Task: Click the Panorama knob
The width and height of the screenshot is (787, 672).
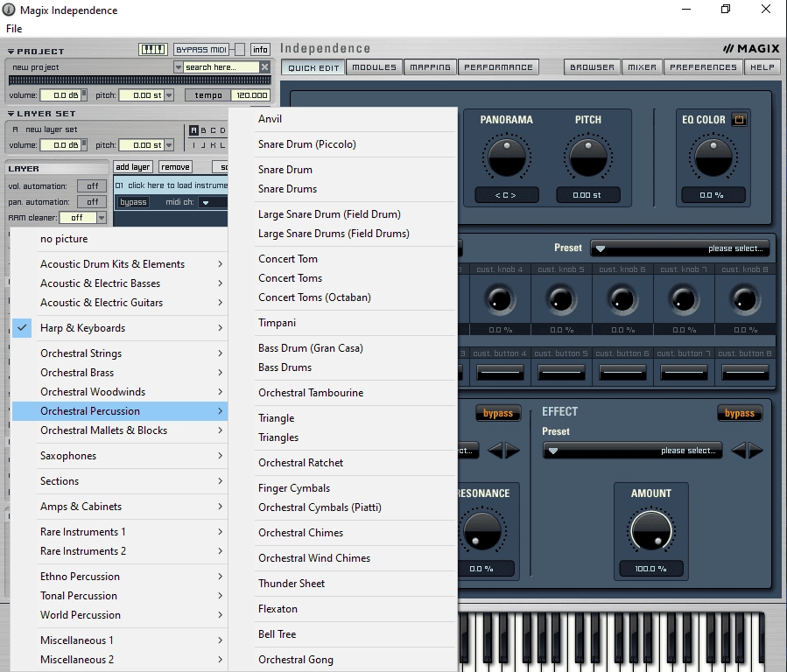Action: (507, 157)
